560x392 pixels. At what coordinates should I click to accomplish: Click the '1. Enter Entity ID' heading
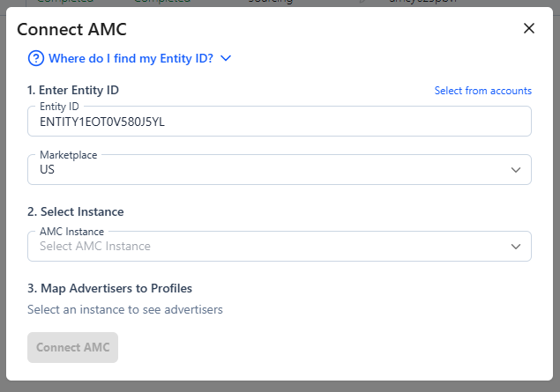pyautogui.click(x=73, y=90)
